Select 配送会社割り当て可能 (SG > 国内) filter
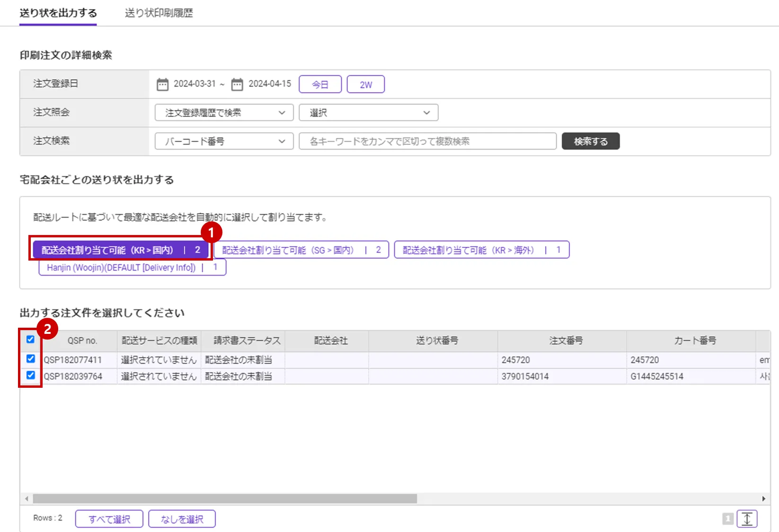Image resolution: width=779 pixels, height=532 pixels. tap(301, 250)
